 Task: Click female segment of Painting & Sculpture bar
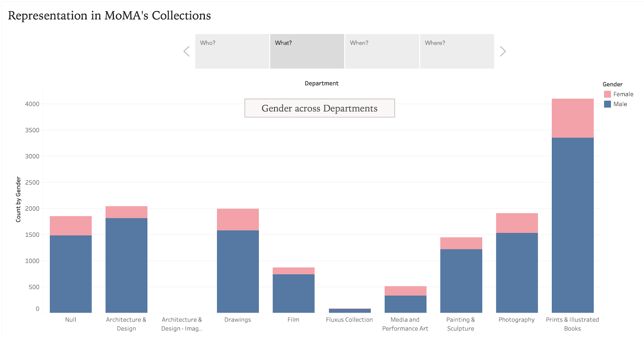click(x=461, y=243)
